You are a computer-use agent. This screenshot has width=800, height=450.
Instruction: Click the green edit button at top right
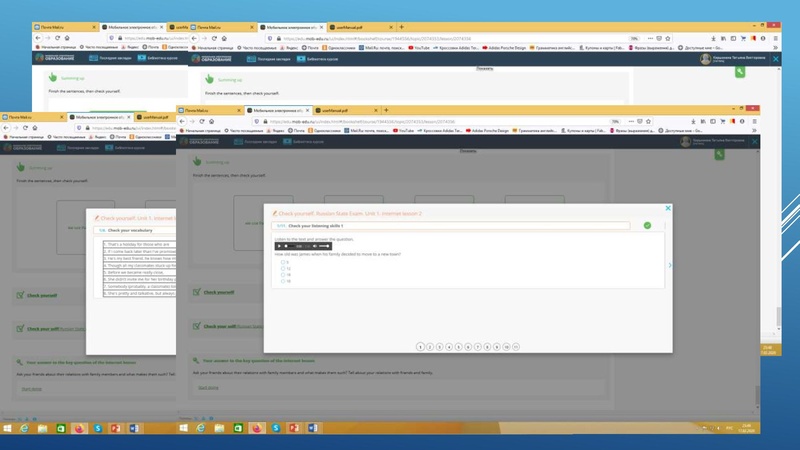click(x=739, y=71)
